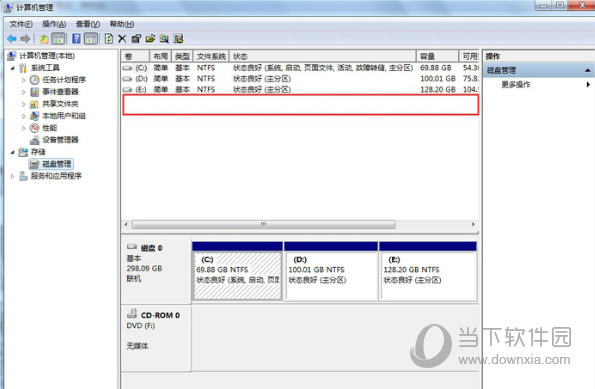Open the 查看(V) menu
This screenshot has height=389, width=595.
click(x=88, y=24)
